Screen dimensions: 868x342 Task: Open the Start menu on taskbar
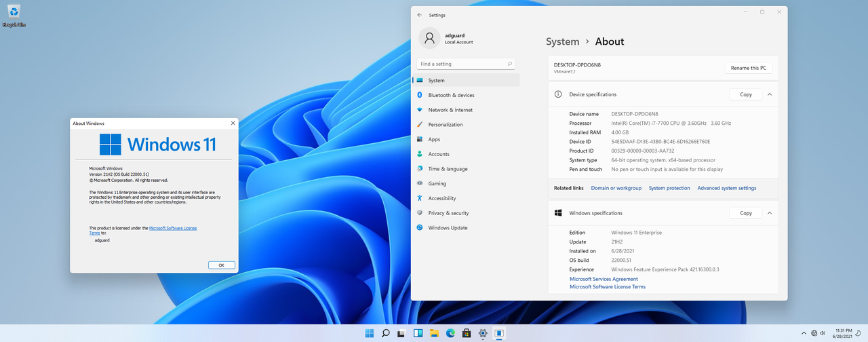tap(370, 333)
